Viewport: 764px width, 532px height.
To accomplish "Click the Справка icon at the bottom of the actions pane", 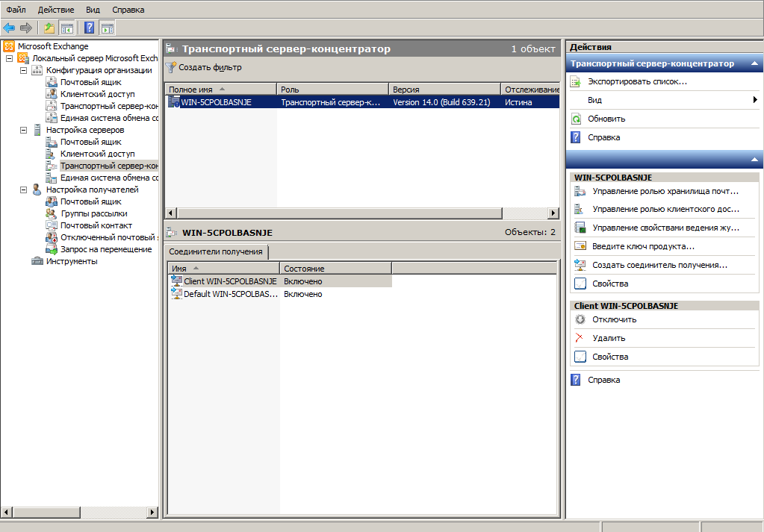I will (576, 380).
